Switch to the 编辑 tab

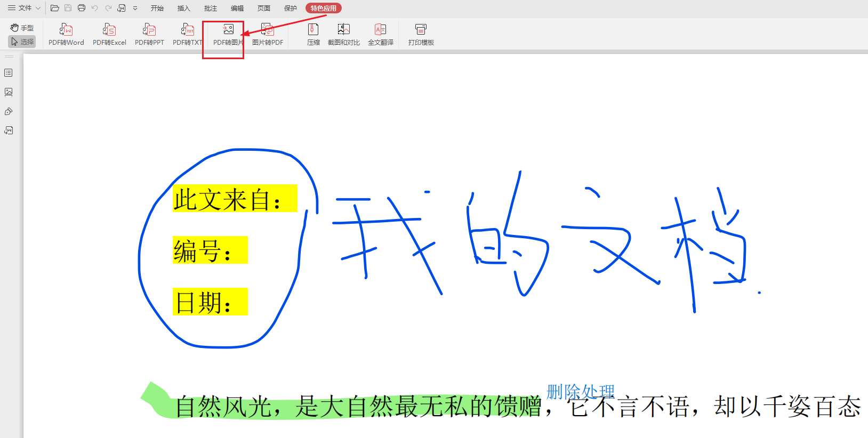click(x=237, y=9)
